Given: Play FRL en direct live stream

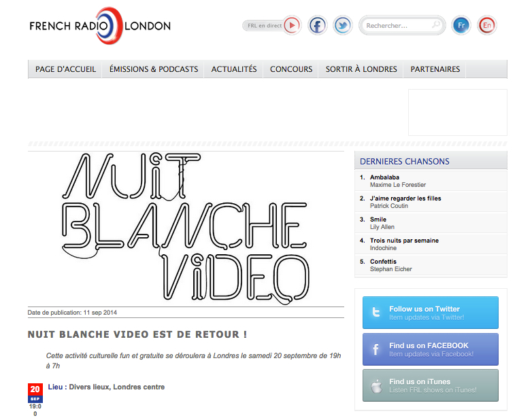Looking at the screenshot, I should (292, 25).
